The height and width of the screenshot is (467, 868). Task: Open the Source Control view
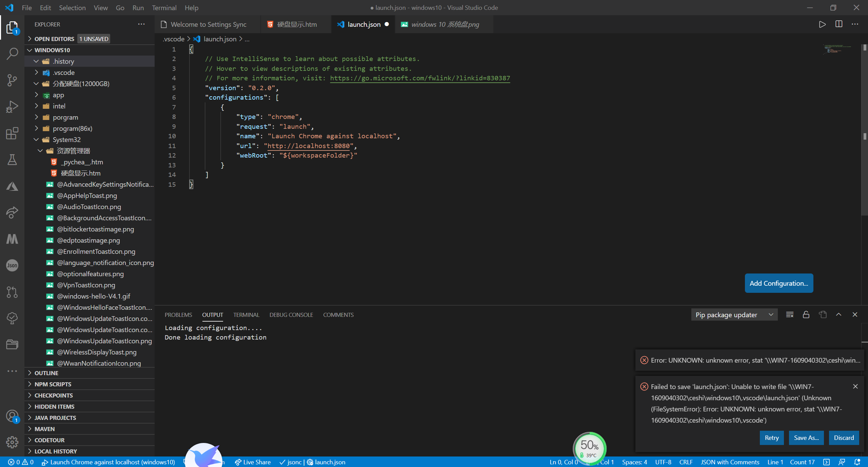pos(12,80)
